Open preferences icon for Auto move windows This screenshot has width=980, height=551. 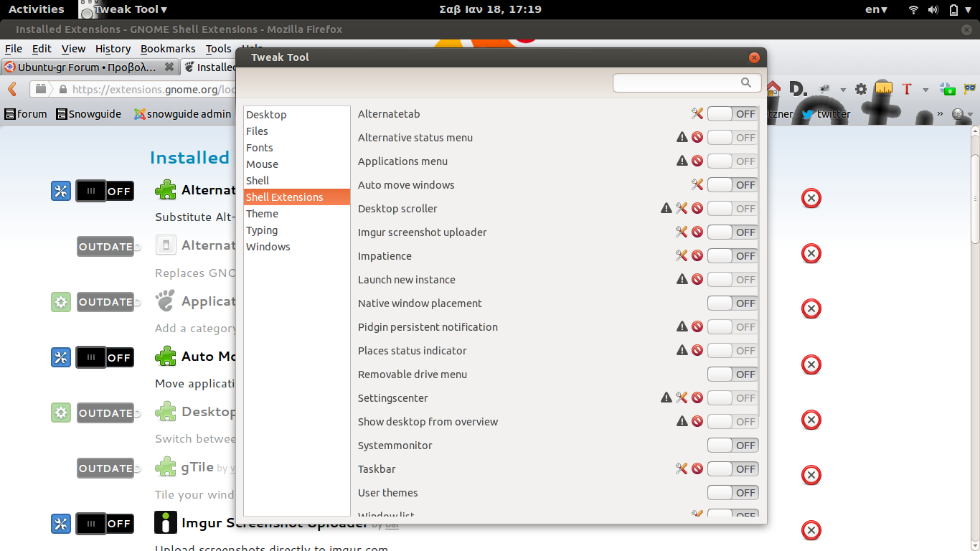click(697, 184)
